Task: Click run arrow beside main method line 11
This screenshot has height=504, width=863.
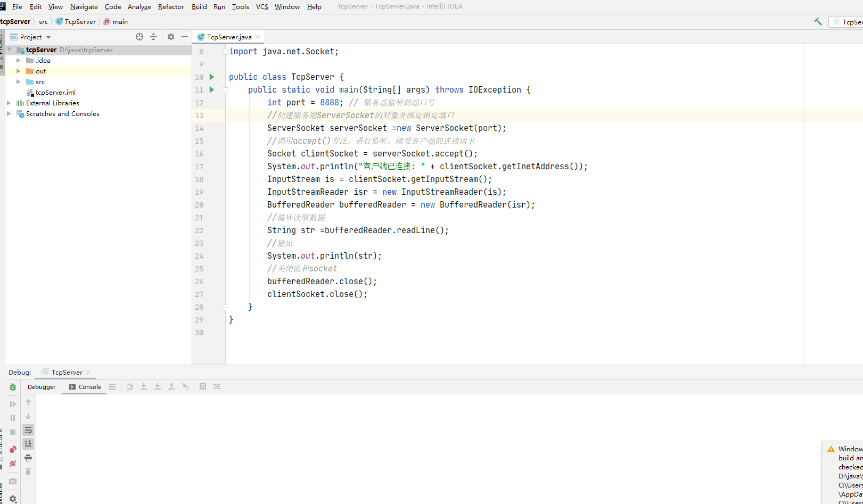Action: (x=212, y=90)
